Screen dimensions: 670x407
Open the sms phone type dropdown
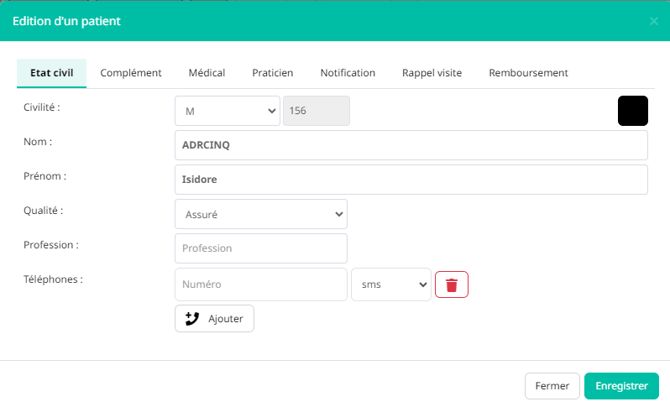[x=391, y=284]
